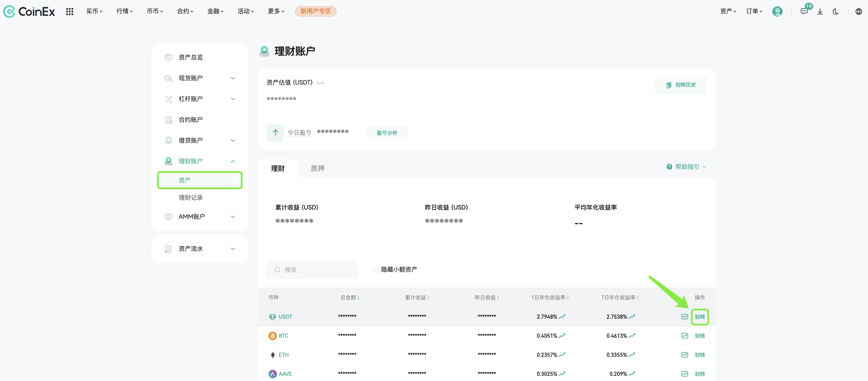
Task: Click the download app icon
Action: click(820, 12)
